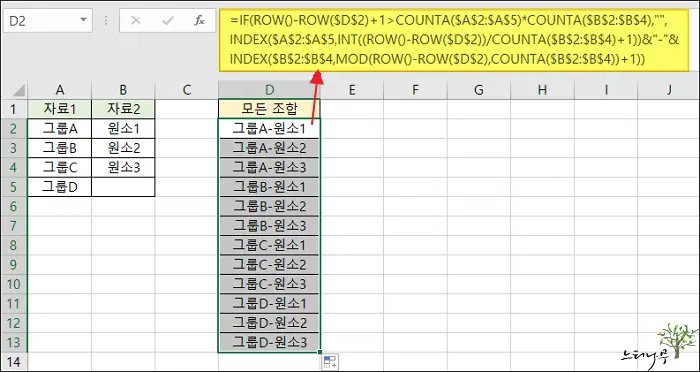The image size is (700, 372).
Task: Select column A header
Action: 60,90
